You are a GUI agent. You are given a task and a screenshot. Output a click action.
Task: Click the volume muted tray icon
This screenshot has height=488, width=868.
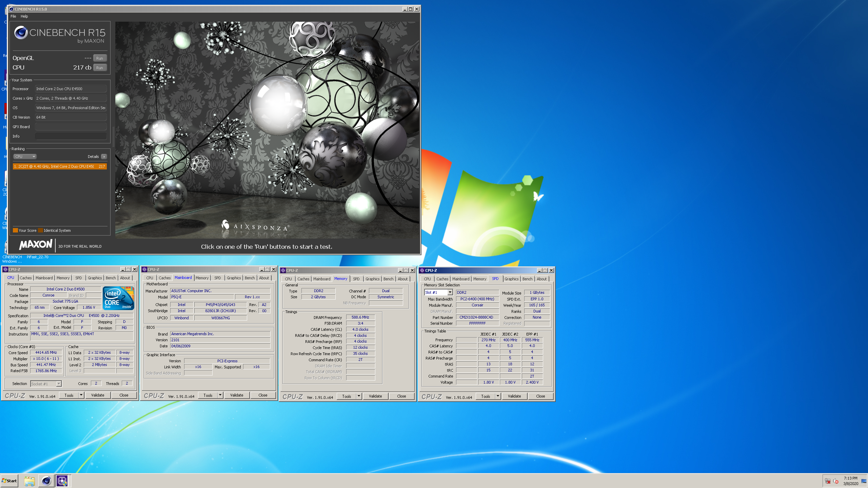click(x=836, y=481)
